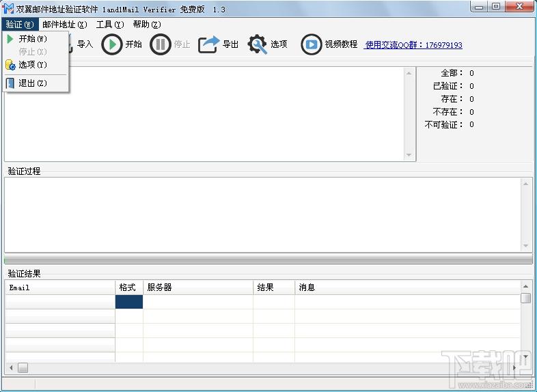
Task: Click the 已验证： count label
Action: 448,86
